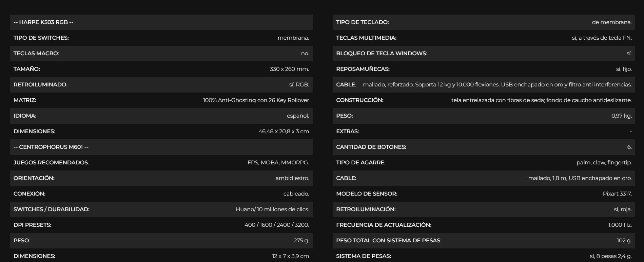
Task: Click the CONSTRUCCIÓN row label
Action: (360, 100)
